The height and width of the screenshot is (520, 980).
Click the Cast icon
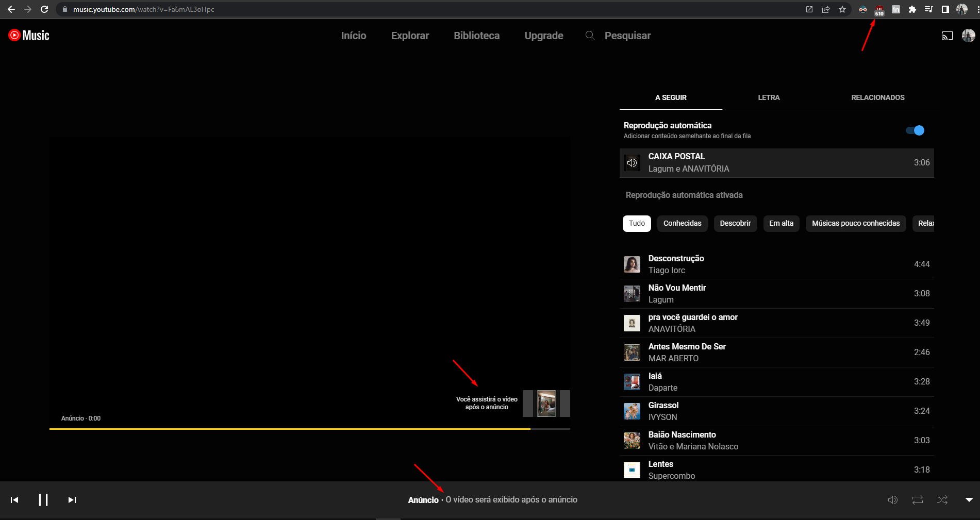[x=948, y=36]
